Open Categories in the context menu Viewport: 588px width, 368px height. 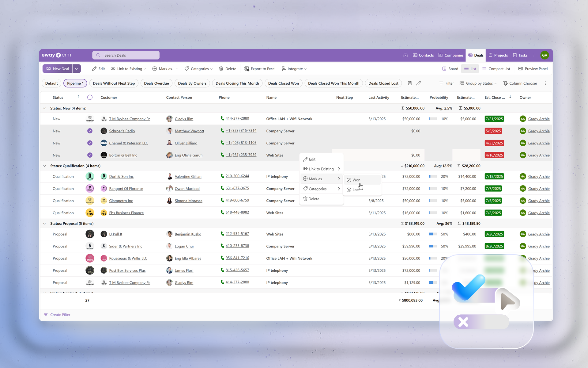(321, 189)
